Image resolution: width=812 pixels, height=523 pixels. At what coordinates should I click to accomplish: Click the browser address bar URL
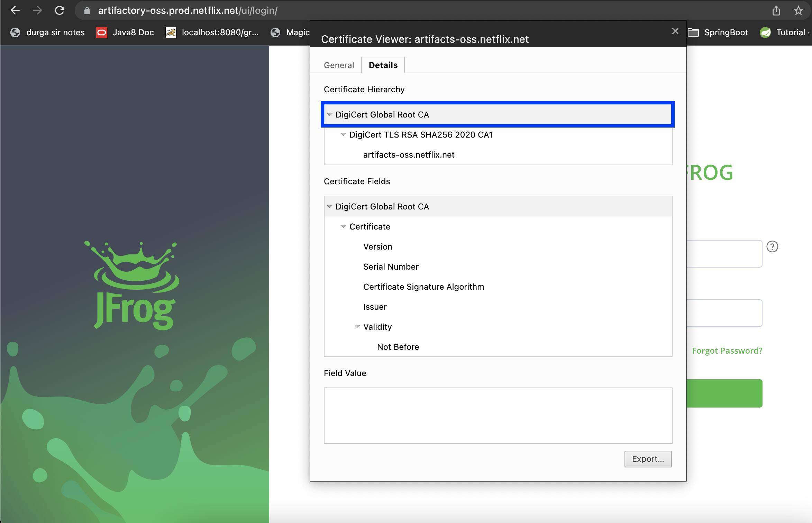click(x=188, y=11)
